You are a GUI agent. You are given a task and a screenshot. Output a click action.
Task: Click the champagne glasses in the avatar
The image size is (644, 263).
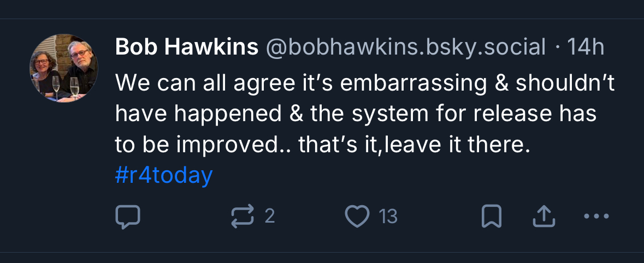(65, 86)
